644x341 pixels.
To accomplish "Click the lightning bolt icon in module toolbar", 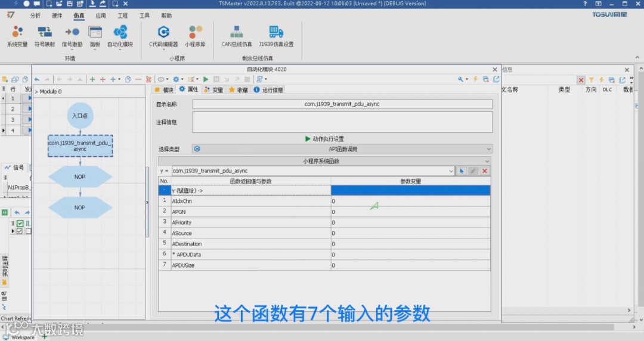I will [476, 79].
